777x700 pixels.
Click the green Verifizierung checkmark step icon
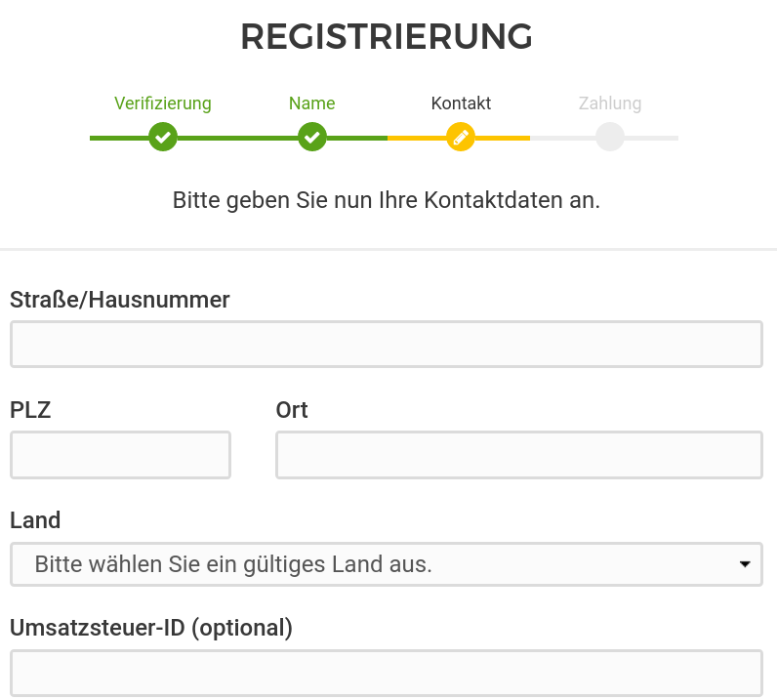coord(163,137)
